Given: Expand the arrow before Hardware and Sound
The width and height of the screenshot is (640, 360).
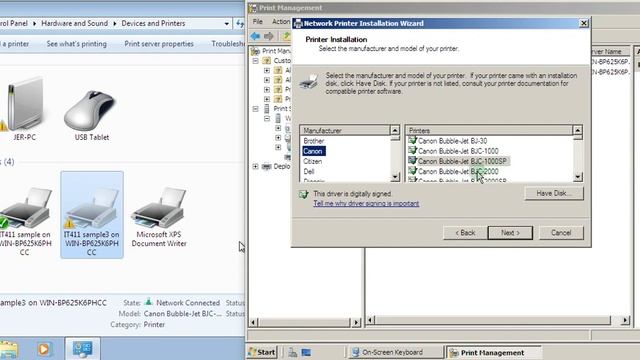Looking at the screenshot, I should [34, 24].
